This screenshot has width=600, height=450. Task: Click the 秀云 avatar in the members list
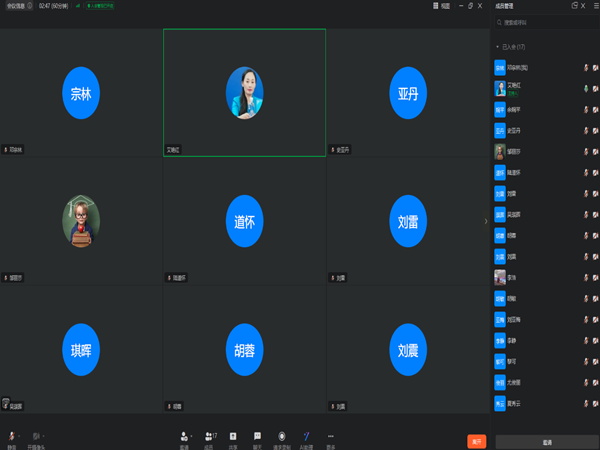[x=500, y=403]
